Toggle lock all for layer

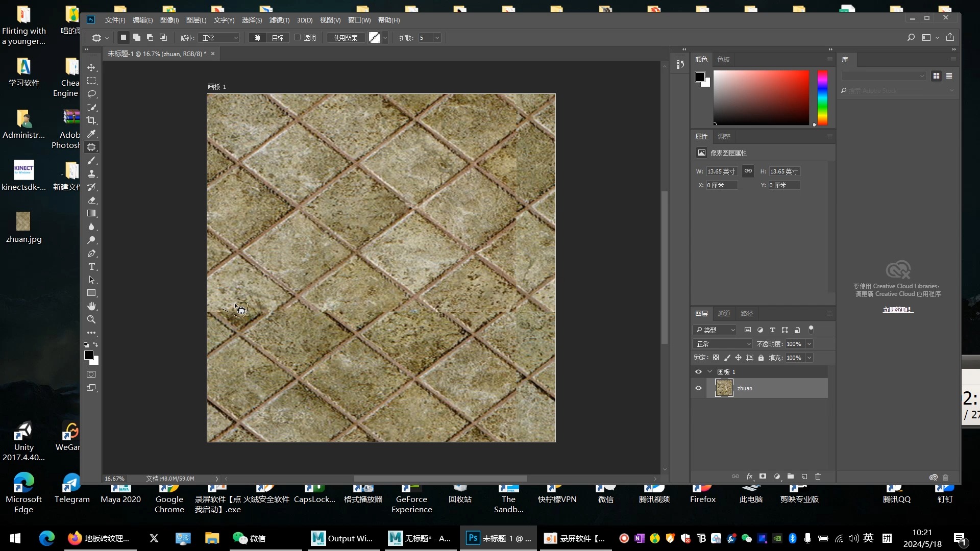[x=761, y=358]
